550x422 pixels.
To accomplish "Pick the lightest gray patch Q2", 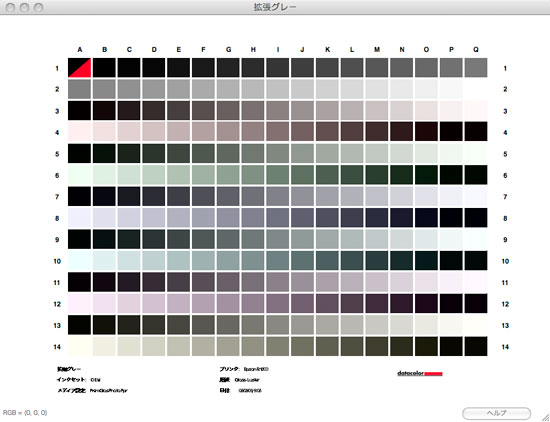I will pyautogui.click(x=476, y=89).
